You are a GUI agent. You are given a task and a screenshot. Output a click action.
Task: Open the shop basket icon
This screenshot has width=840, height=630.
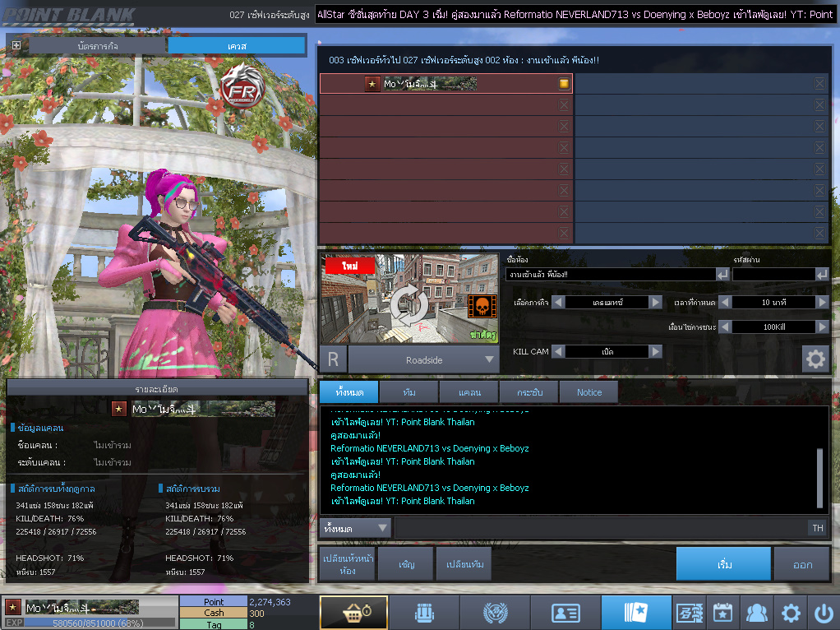tap(353, 613)
